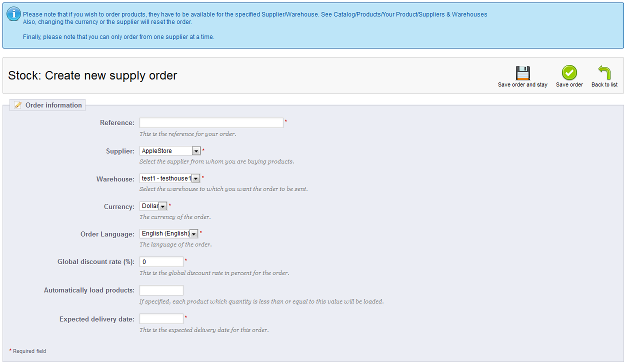Click the Save order text label
The height and width of the screenshot is (364, 626).
[569, 85]
